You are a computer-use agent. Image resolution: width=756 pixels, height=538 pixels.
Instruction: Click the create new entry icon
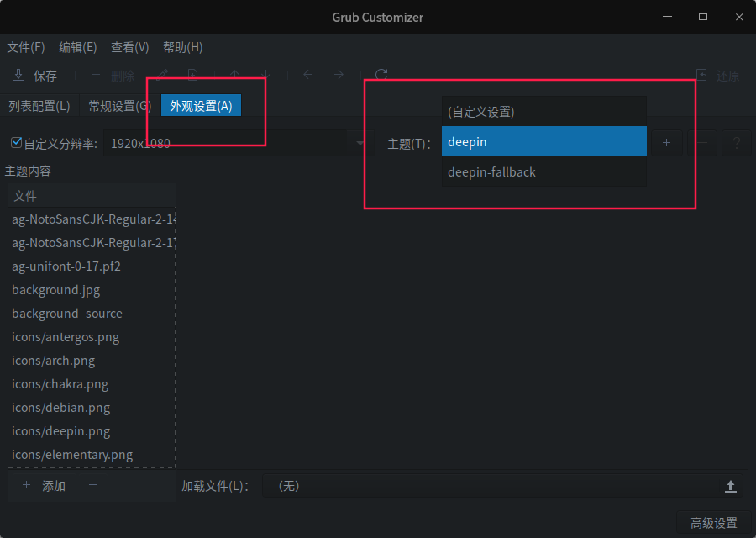[192, 75]
